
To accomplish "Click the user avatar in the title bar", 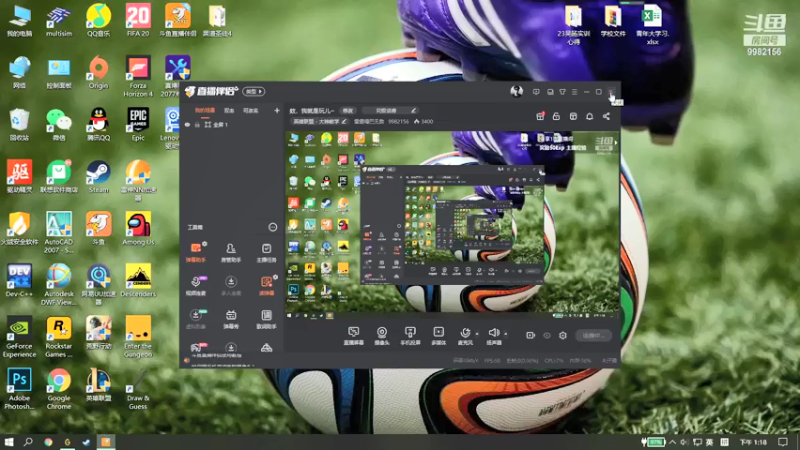I will click(516, 91).
